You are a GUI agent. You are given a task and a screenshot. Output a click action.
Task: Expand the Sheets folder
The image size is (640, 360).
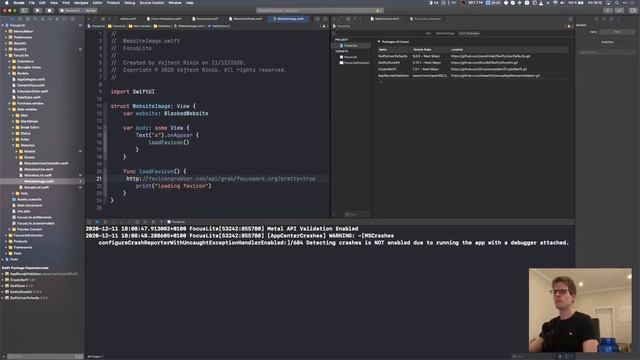(x=17, y=157)
